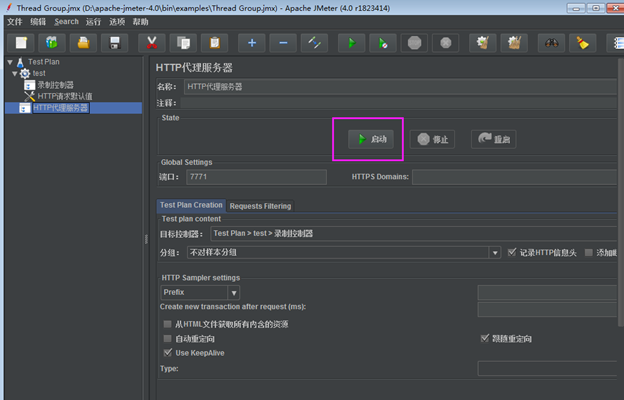Click the right-side vertical scrollbar
The height and width of the screenshot is (400, 624).
(x=621, y=193)
